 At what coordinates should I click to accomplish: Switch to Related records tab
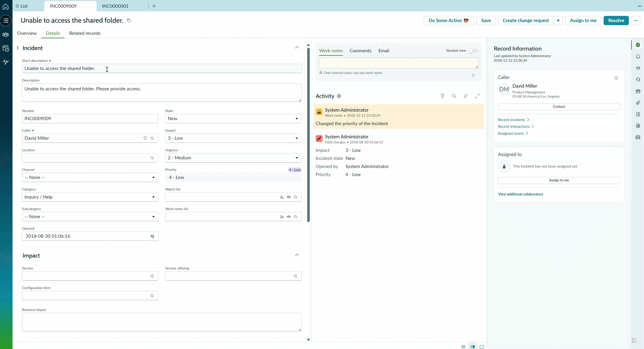click(85, 33)
